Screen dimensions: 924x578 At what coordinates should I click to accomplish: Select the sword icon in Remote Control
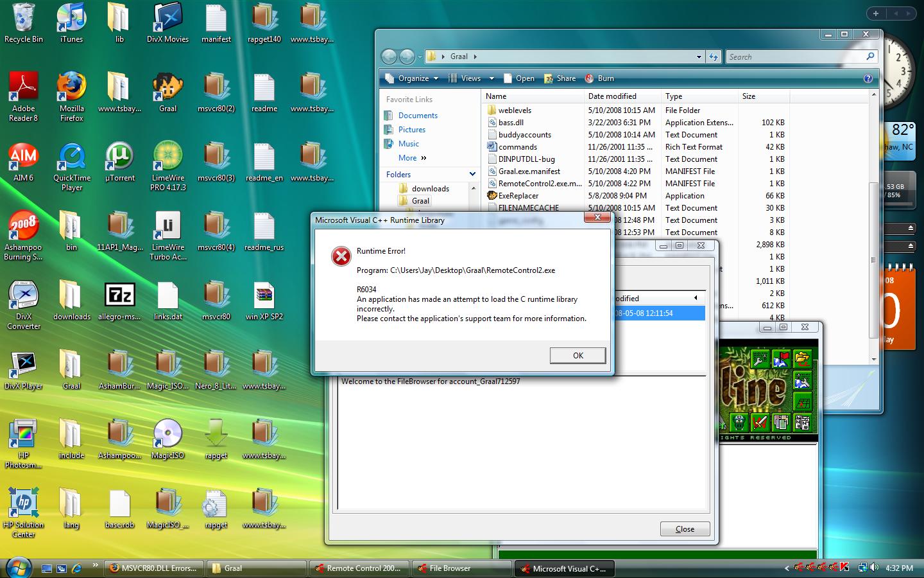(760, 422)
